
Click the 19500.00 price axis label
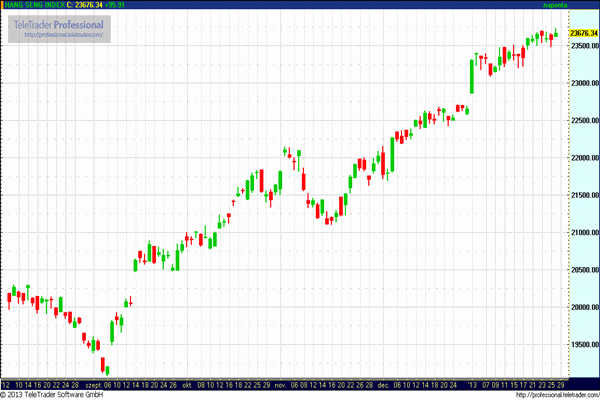pos(583,344)
